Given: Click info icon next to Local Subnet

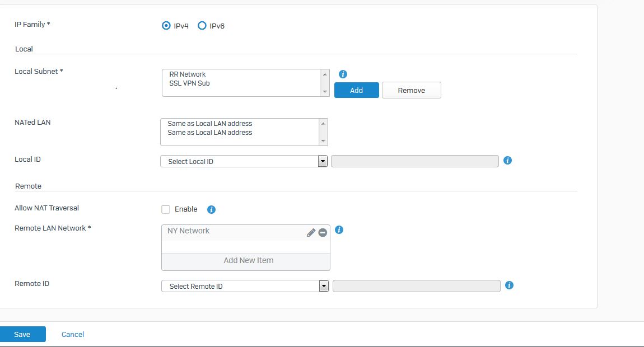Looking at the screenshot, I should pos(343,74).
